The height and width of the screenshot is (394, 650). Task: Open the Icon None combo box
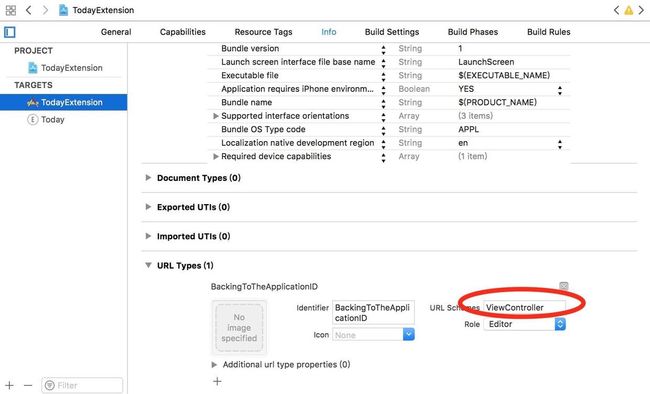[x=374, y=334]
